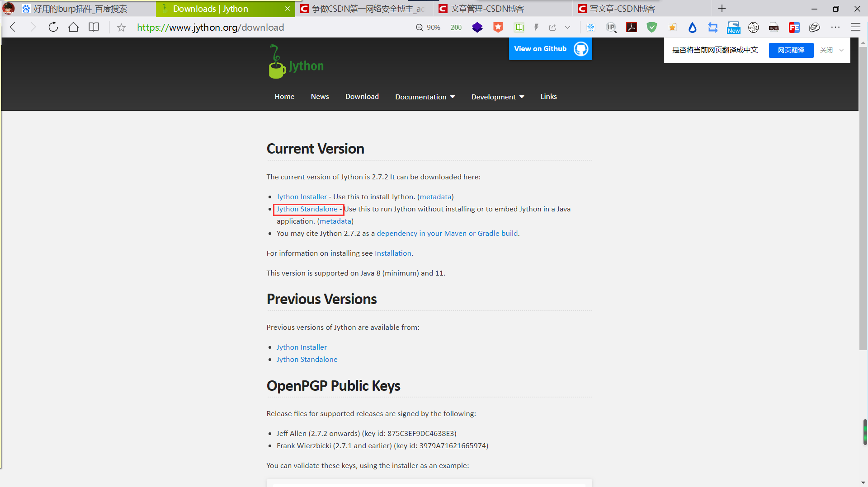Open the yellow star favorites extension
This screenshot has height=487, width=868.
coord(672,28)
